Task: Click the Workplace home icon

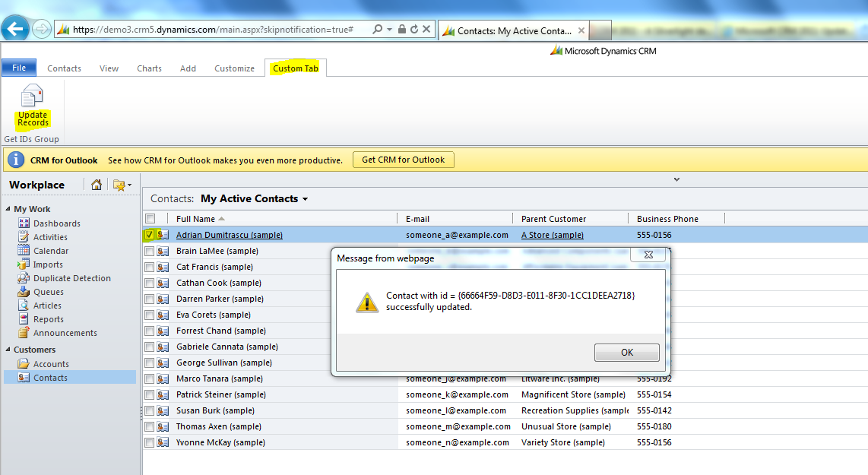Action: [97, 185]
